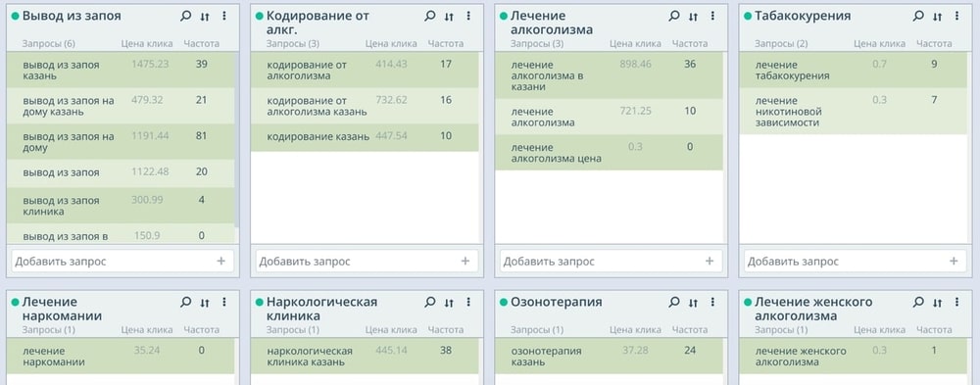980x385 pixels.
Task: Toggle green status dot of Табакокурения group
Action: click(748, 17)
